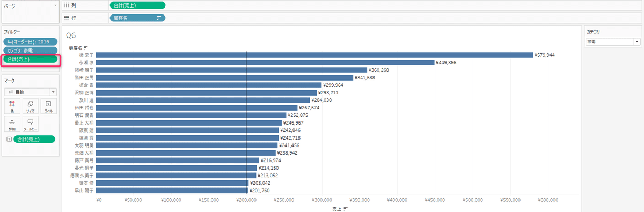644x212 pixels.
Task: Select customer row 永瀬 凛
Action: (86, 62)
